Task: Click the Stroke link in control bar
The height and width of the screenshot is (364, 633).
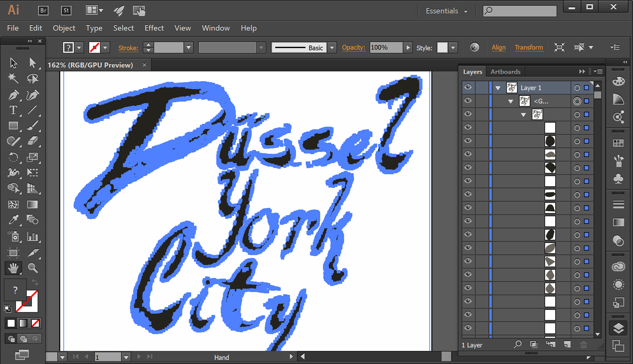Action: [128, 48]
